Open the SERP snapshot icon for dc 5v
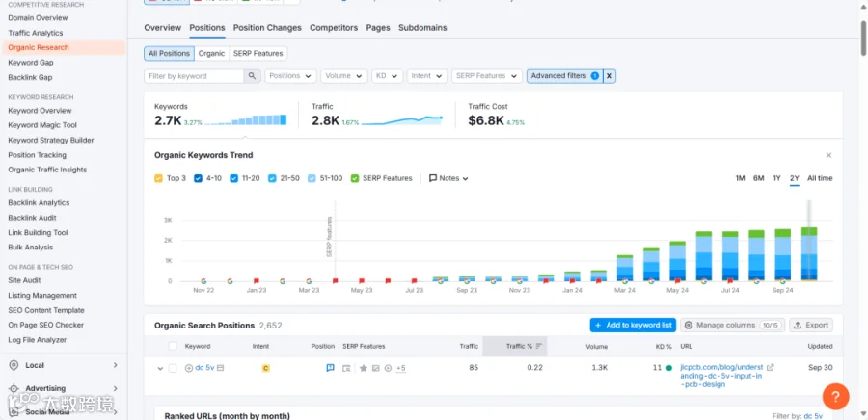The image size is (868, 420). [346, 368]
